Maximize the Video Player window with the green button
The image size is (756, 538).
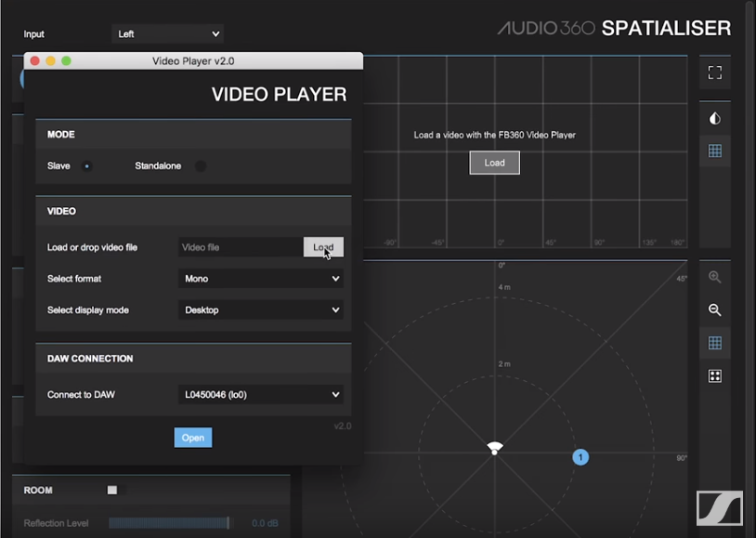click(x=67, y=60)
